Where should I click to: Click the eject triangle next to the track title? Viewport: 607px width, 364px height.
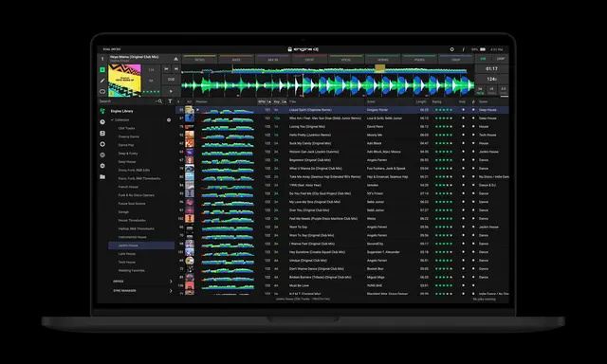tap(175, 59)
